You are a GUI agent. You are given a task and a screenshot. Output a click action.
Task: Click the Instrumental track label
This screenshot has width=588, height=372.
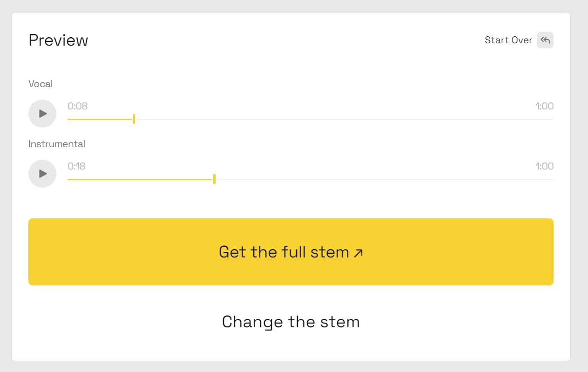57,144
